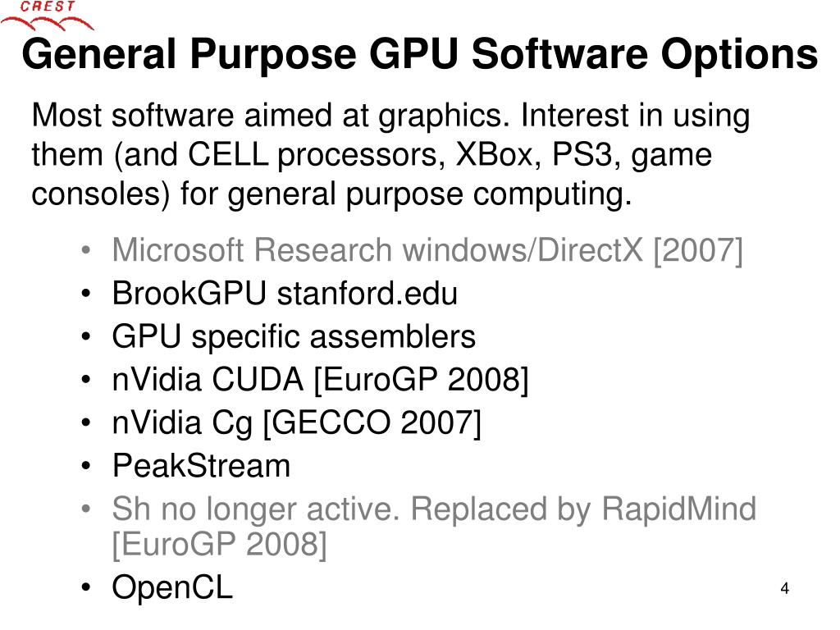The height and width of the screenshot is (630, 840).
Task: Select the PeakStream bullet item
Action: (201, 466)
